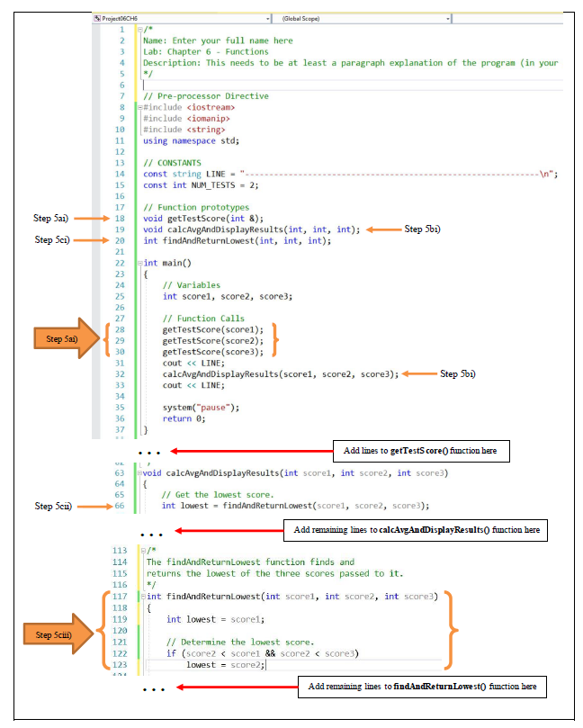Click line number 120 in the gutter
583x728 pixels.
point(120,631)
